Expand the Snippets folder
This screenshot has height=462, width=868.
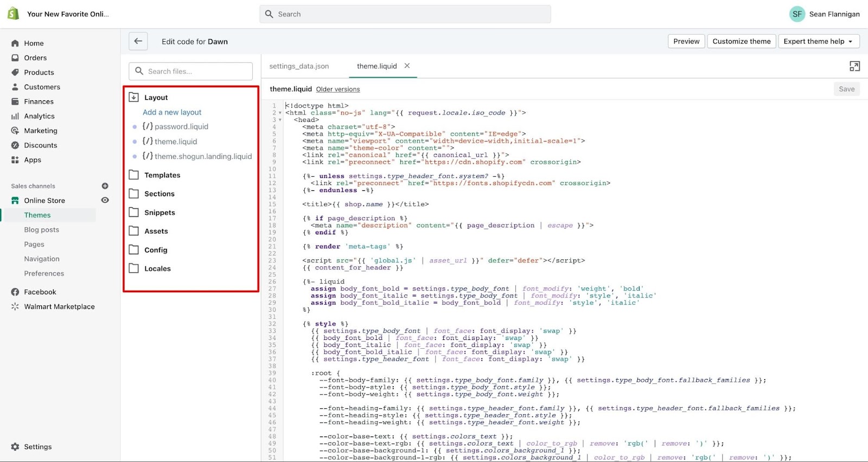[134, 213]
